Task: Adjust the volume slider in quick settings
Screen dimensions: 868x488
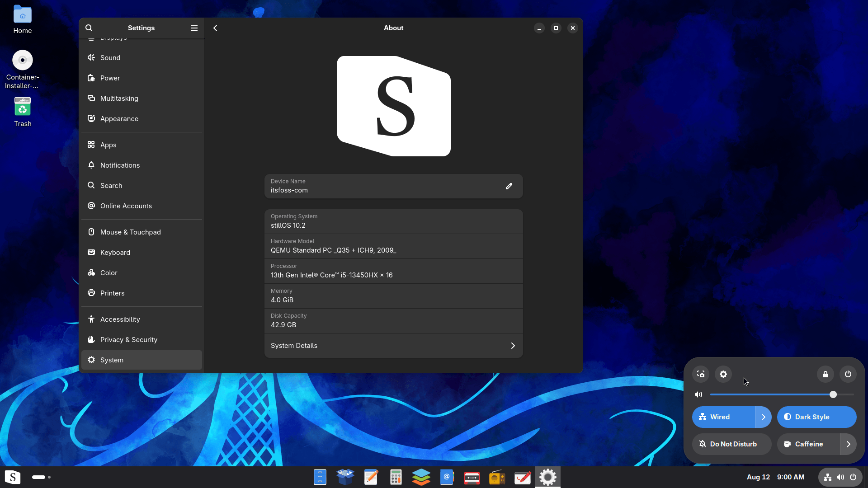Action: [782, 394]
